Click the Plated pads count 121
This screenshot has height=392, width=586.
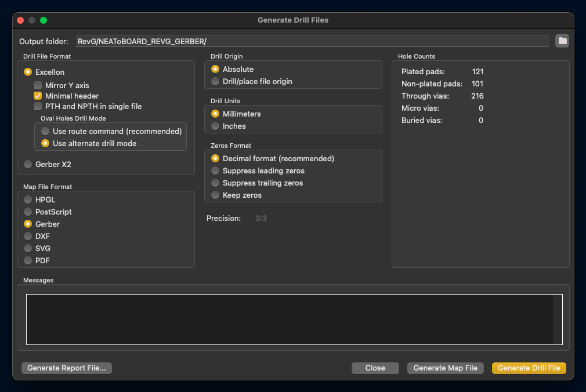(478, 71)
